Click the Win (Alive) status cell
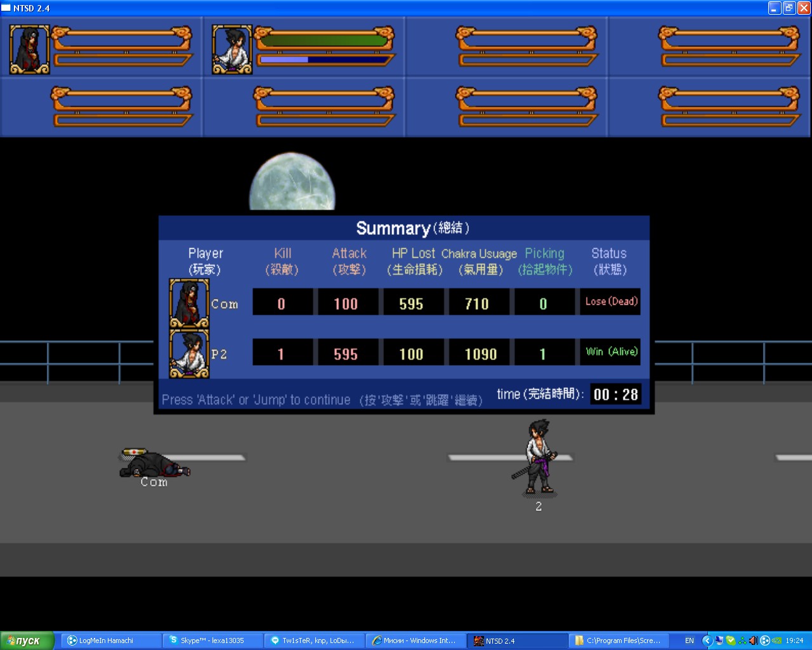 [610, 352]
